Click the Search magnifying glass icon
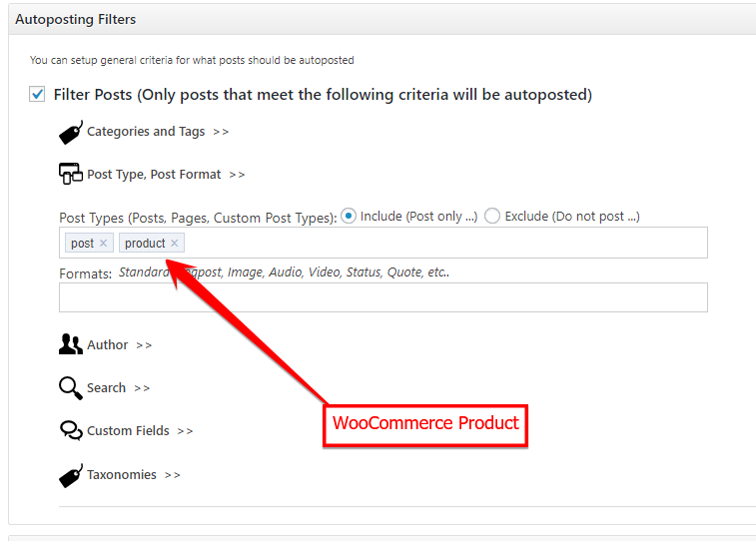The height and width of the screenshot is (541, 756). click(x=71, y=388)
